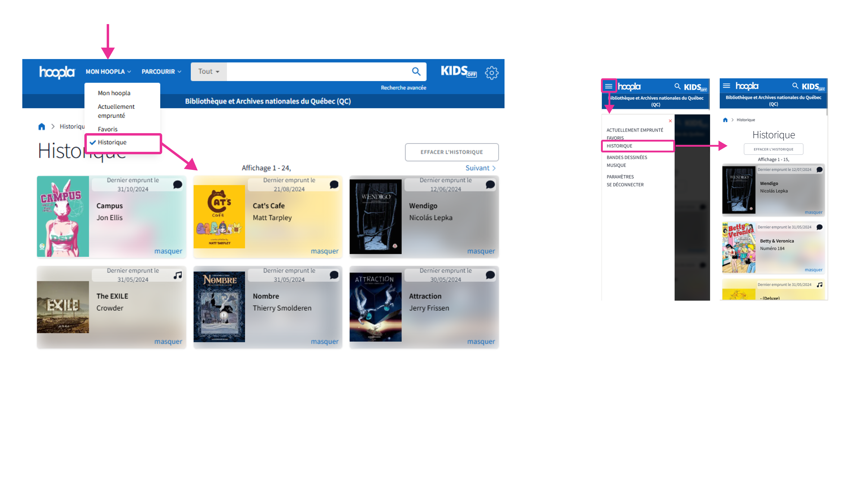Hide Betty & Veronica with masquer link
Viewport: 868px width, 488px height.
tap(813, 270)
